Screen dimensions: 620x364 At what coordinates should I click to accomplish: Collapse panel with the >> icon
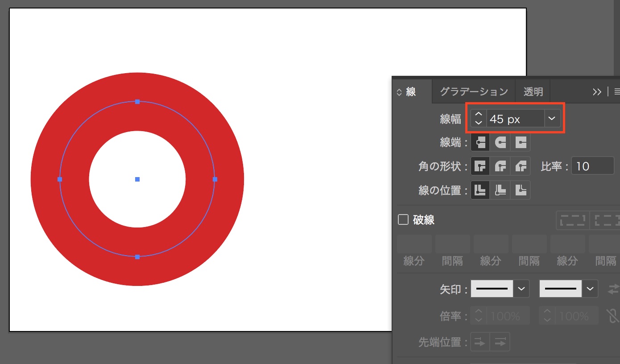597,91
